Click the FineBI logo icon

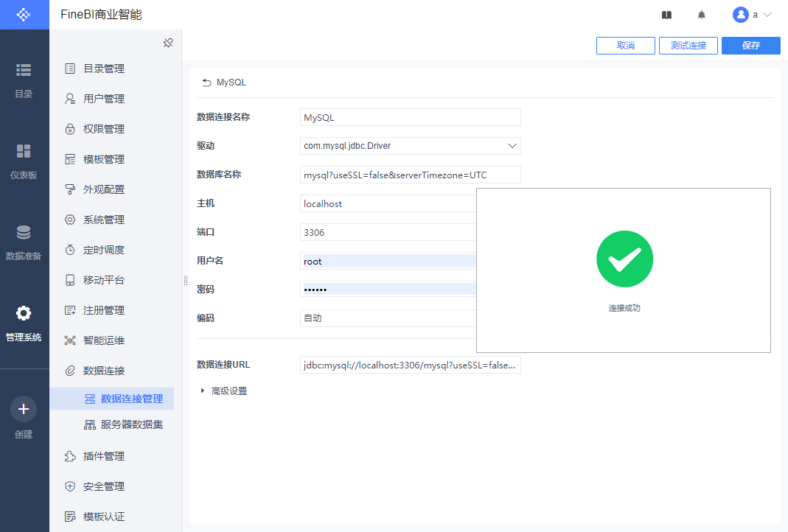pyautogui.click(x=24, y=15)
